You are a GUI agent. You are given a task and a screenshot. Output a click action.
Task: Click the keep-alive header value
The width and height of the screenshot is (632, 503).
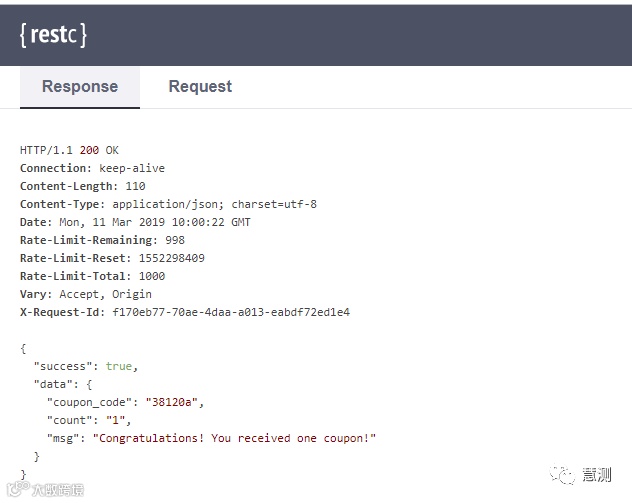point(132,168)
